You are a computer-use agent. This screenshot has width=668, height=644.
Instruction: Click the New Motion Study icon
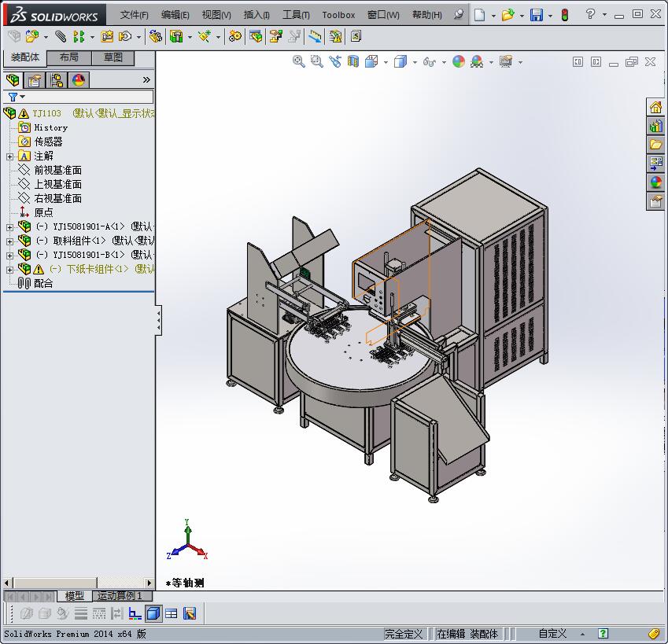(234, 37)
